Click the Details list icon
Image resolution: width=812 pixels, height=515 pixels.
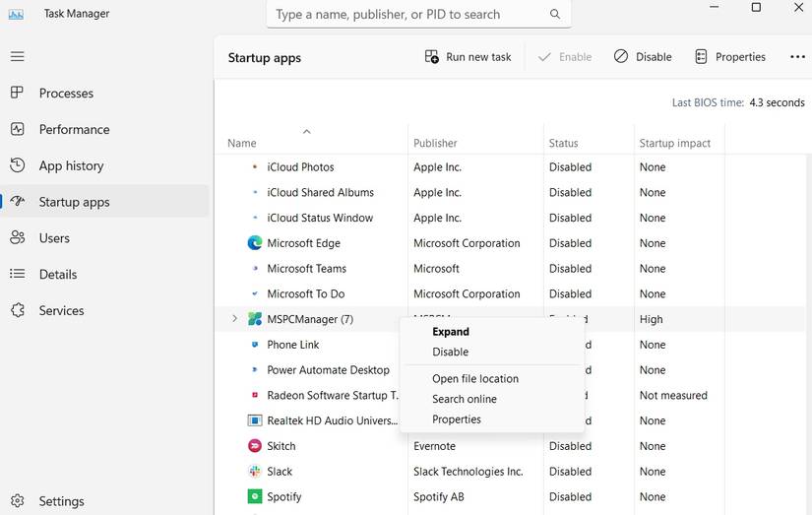[x=17, y=274]
